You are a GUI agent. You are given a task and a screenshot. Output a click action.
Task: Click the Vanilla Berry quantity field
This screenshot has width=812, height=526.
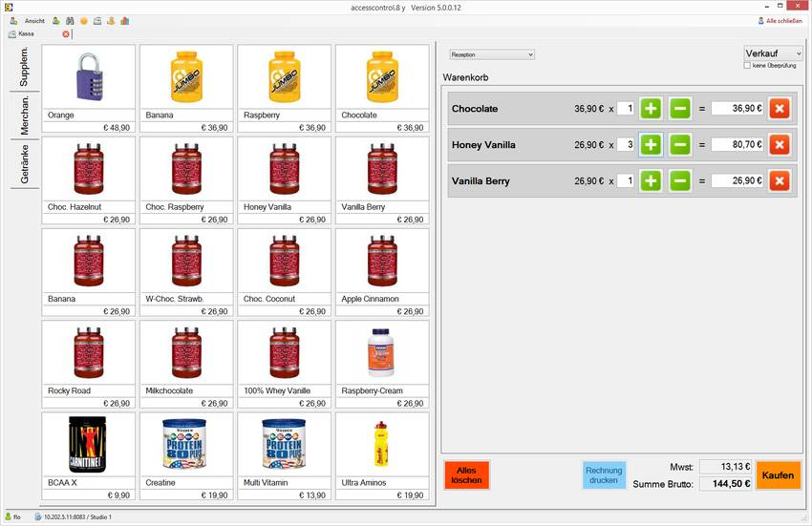[x=626, y=181]
